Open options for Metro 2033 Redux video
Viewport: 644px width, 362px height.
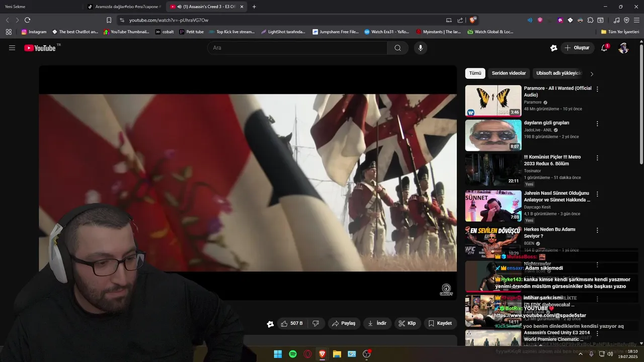coord(597,157)
